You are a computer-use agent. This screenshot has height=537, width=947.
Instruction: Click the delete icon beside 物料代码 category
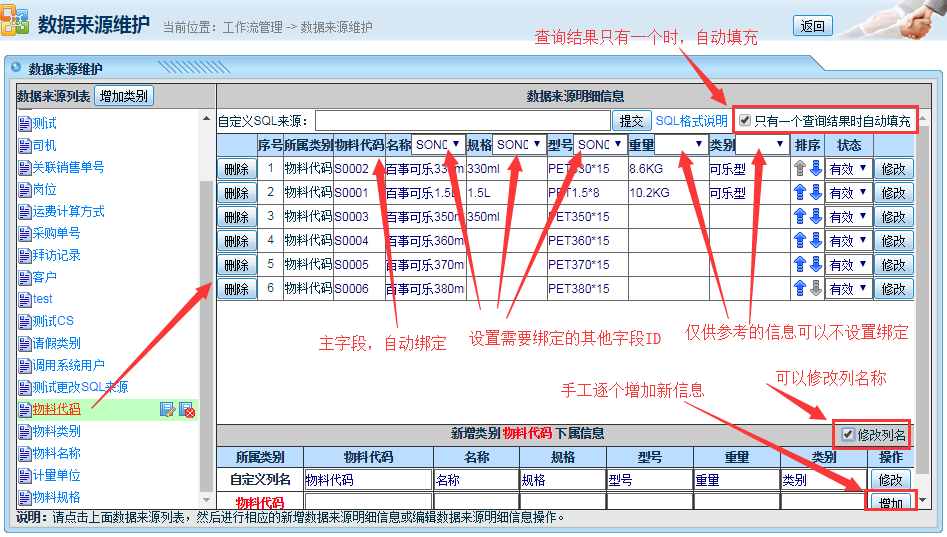[x=186, y=409]
